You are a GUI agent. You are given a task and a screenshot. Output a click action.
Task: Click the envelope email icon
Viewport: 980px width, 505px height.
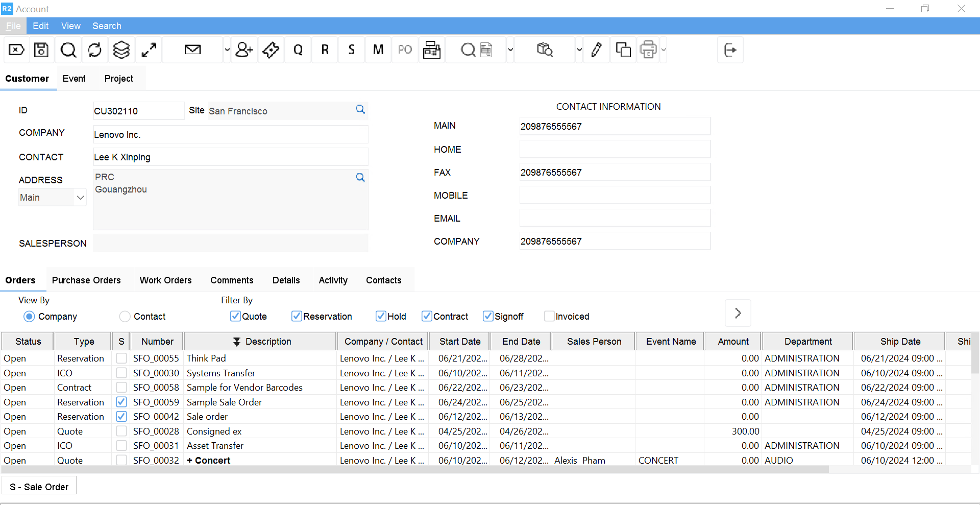point(193,50)
